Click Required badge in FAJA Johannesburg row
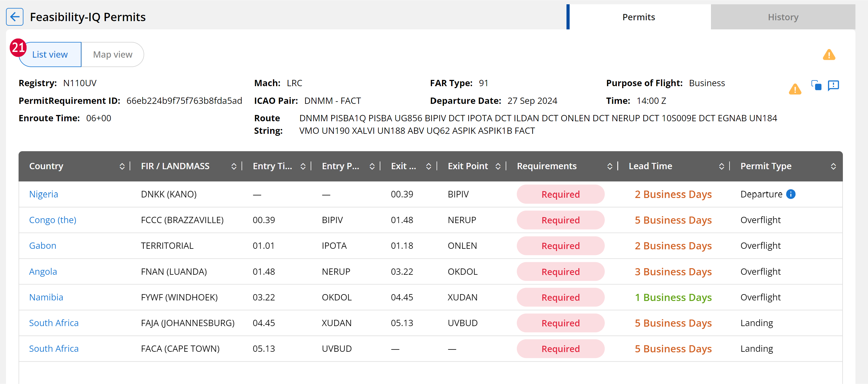This screenshot has height=384, width=868. pyautogui.click(x=560, y=323)
